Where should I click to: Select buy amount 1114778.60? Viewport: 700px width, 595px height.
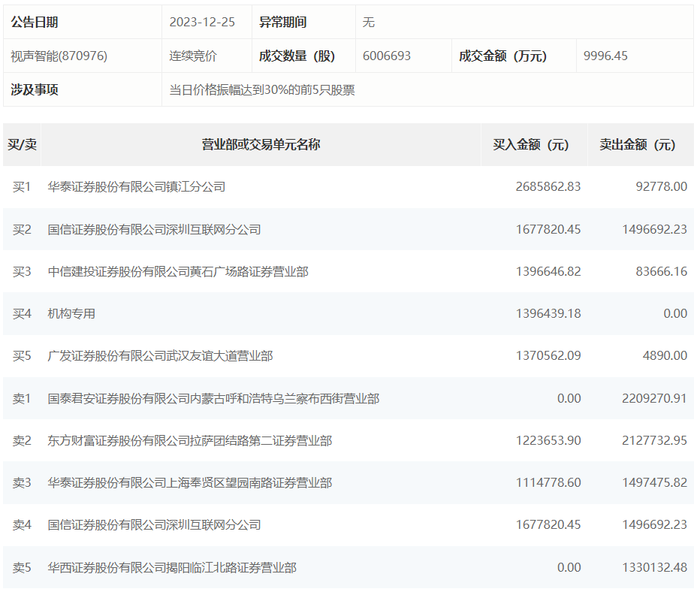point(548,483)
